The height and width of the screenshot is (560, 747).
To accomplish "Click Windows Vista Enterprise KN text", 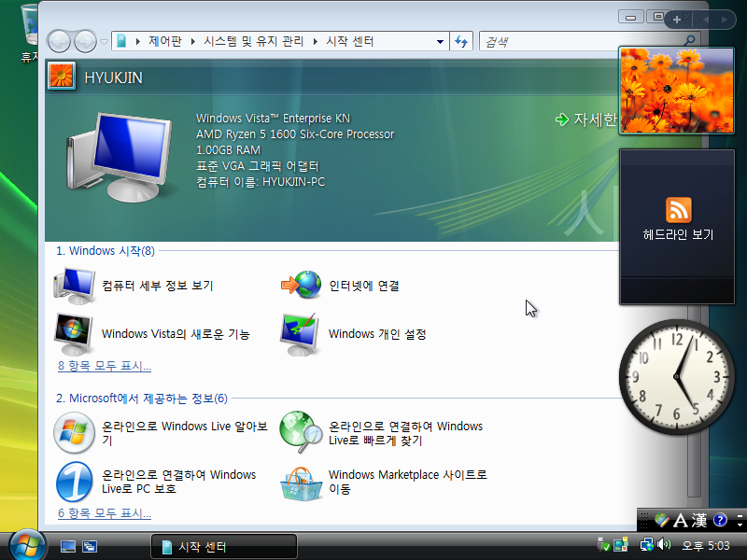I will pyautogui.click(x=273, y=119).
